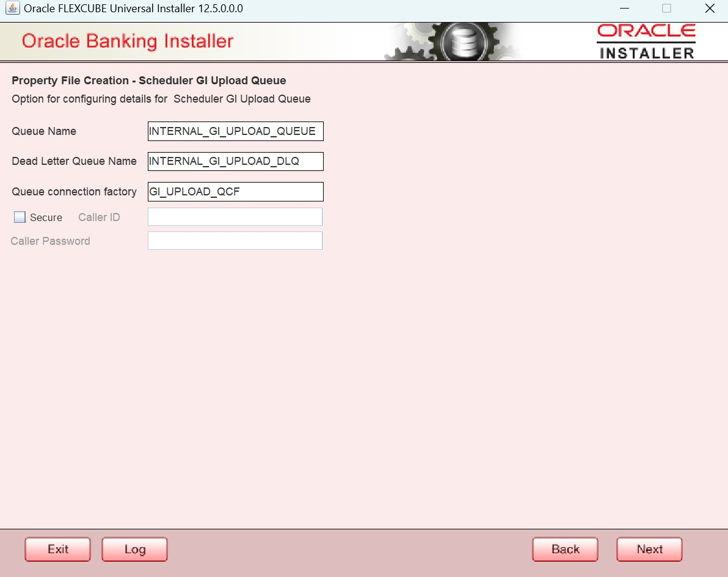Tick the Secure checkbox

pyautogui.click(x=20, y=217)
